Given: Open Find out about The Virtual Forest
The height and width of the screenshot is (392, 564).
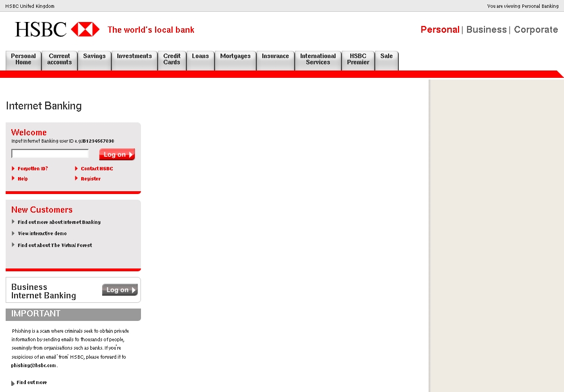Looking at the screenshot, I should (x=55, y=245).
